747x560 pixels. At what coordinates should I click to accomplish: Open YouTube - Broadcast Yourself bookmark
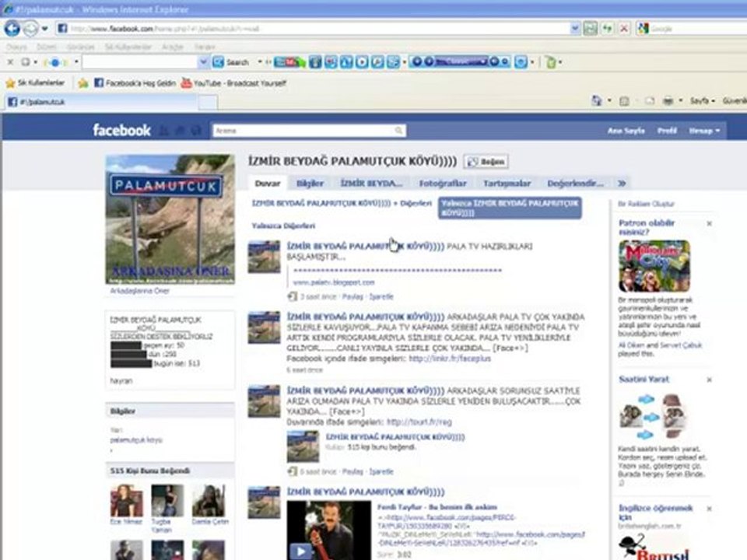(x=234, y=83)
